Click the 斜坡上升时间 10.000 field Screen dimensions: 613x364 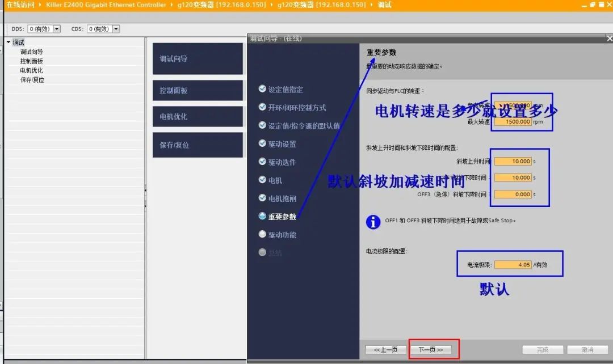(513, 161)
